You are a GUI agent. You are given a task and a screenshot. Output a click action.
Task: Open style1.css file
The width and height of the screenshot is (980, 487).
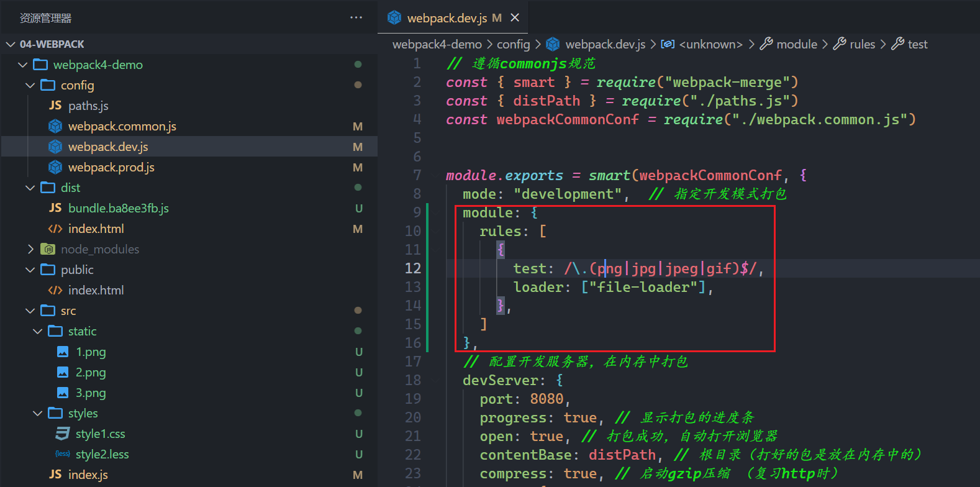[x=101, y=434]
